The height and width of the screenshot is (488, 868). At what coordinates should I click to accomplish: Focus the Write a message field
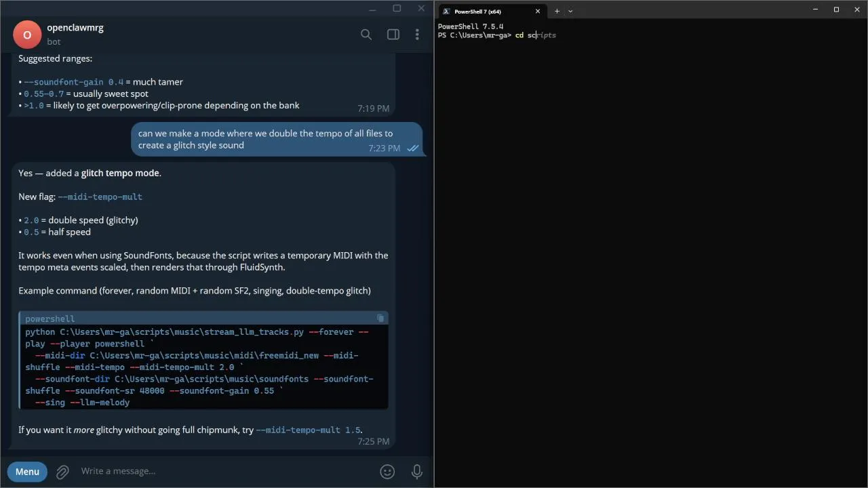pos(224,471)
